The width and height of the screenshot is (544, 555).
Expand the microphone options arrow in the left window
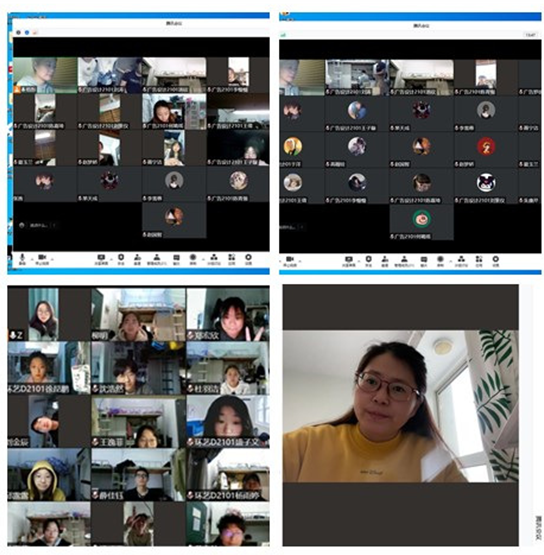(x=31, y=259)
